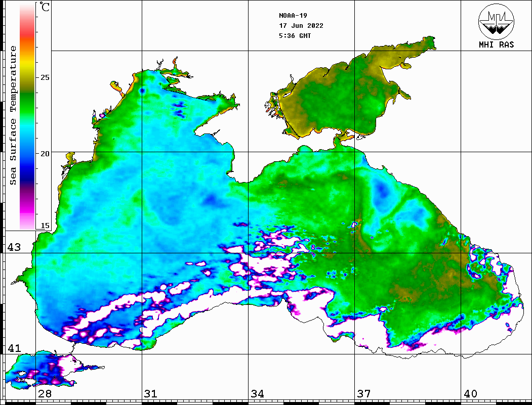Click longitude label '40'

(x=470, y=394)
